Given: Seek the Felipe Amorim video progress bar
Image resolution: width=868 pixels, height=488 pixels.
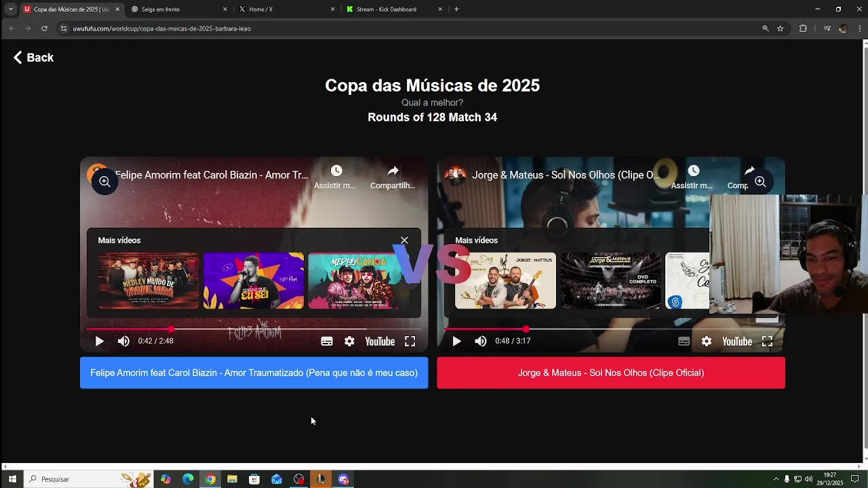Looking at the screenshot, I should (254, 329).
